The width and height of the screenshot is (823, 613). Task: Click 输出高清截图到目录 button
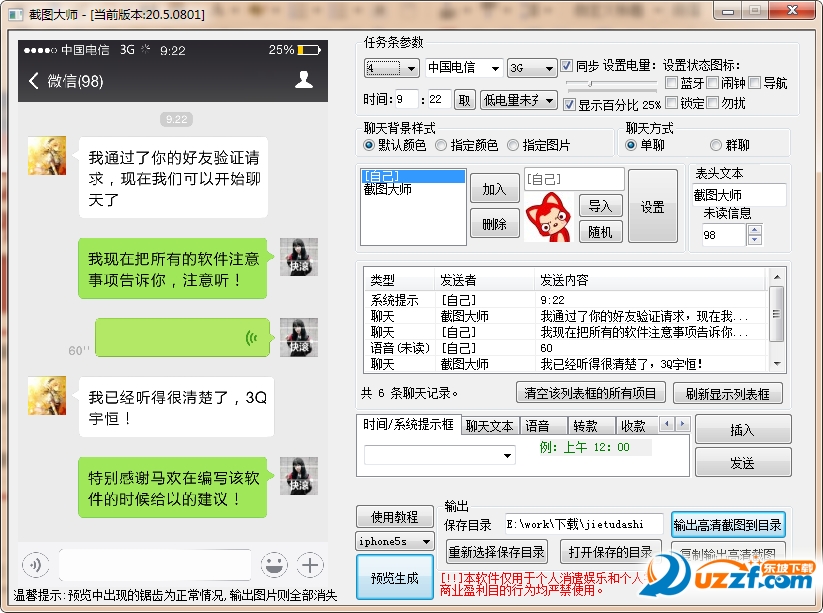pyautogui.click(x=728, y=525)
